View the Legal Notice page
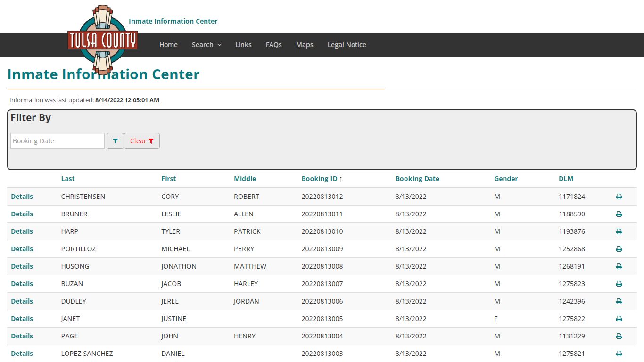This screenshot has height=362, width=644. point(347,45)
